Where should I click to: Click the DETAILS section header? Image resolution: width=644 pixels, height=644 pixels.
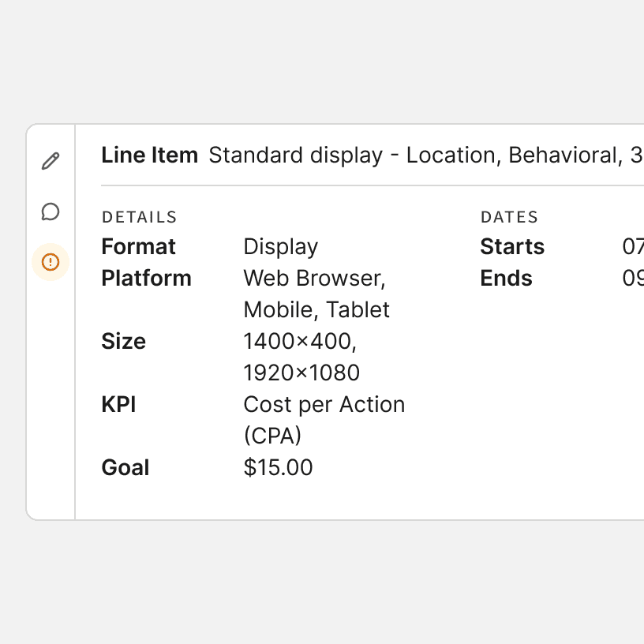tap(139, 217)
